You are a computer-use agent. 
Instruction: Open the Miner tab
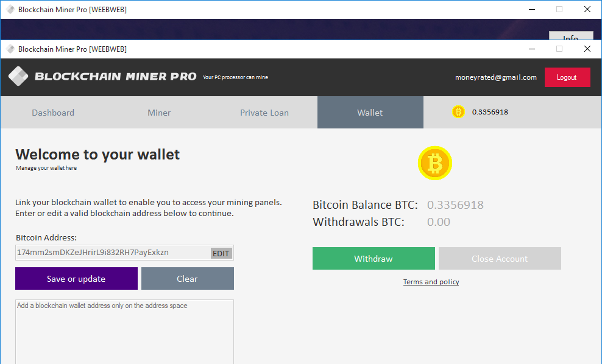(158, 112)
